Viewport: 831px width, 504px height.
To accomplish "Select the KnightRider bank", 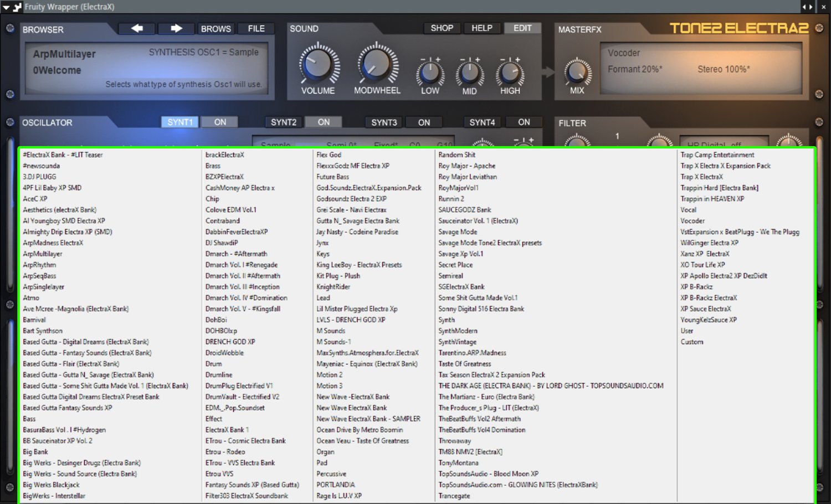I will coord(333,287).
